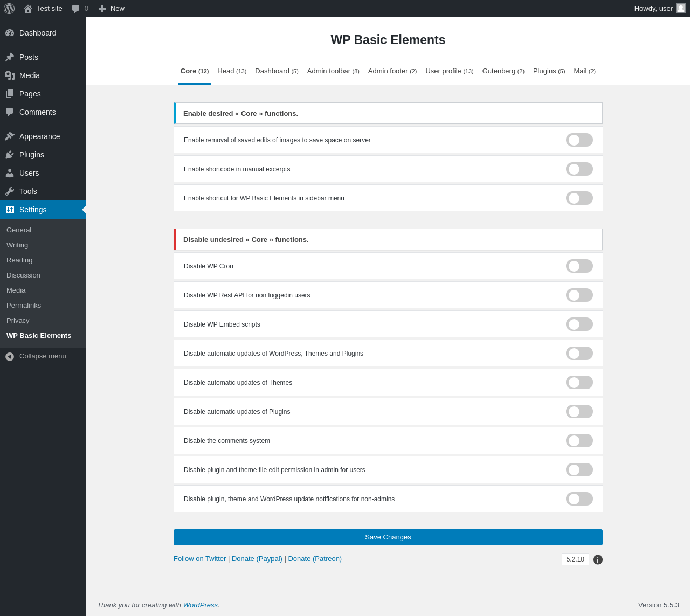The height and width of the screenshot is (616, 690).
Task: Toggle disable update notifications for non-admins
Action: 579,499
